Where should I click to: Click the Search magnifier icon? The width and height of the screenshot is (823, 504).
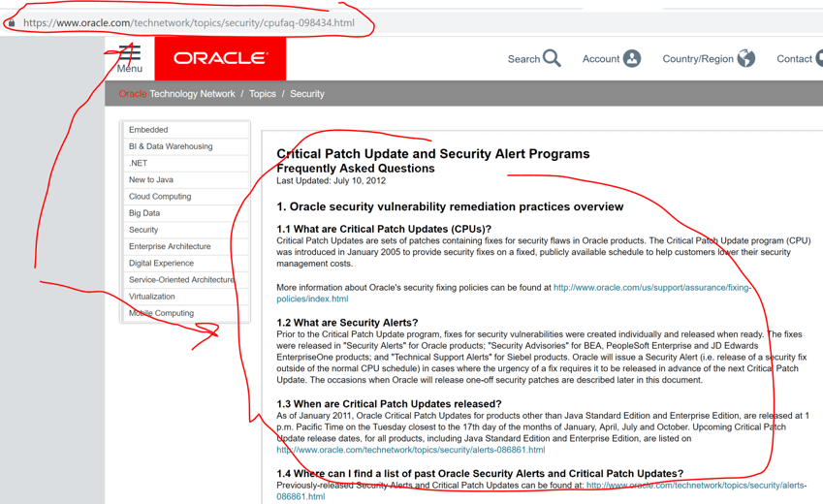(552, 58)
